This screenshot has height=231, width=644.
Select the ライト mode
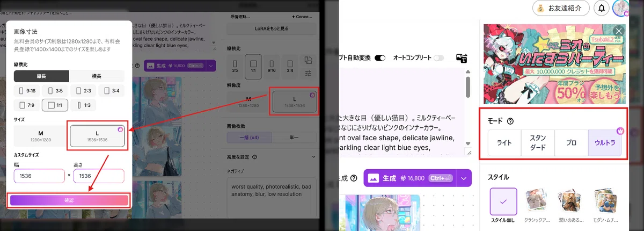click(504, 143)
